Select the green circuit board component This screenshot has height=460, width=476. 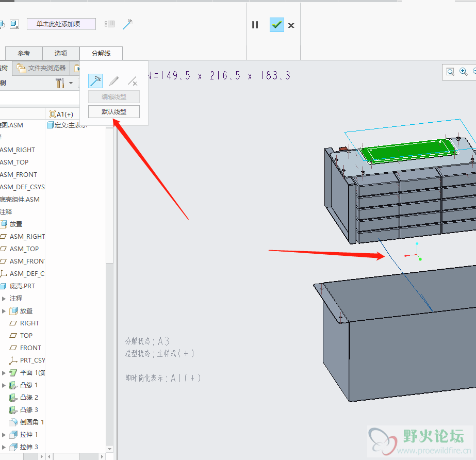(x=409, y=151)
